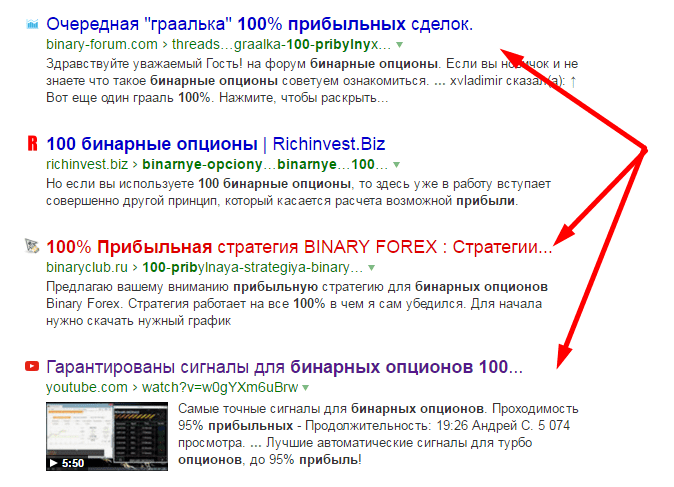Image resolution: width=674 pixels, height=487 pixels.
Task: Click the binary-forum.com favicon
Action: click(x=32, y=24)
